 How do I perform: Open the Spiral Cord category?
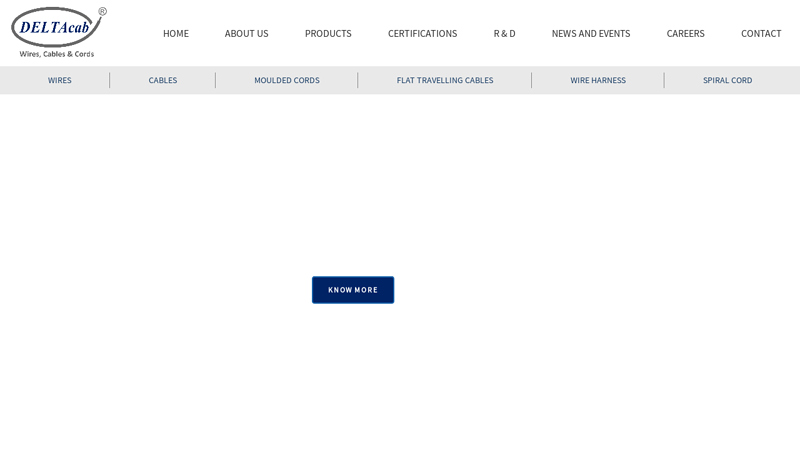point(728,80)
